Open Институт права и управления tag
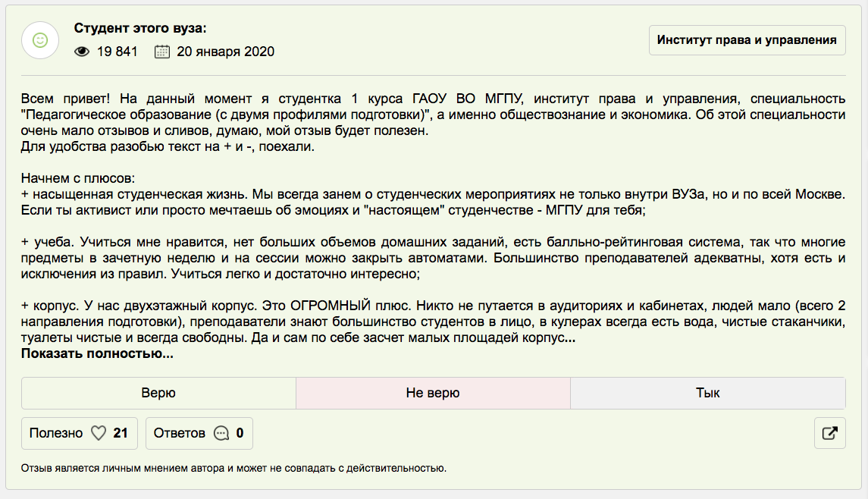Screen dimensions: 868x499 click(x=747, y=39)
